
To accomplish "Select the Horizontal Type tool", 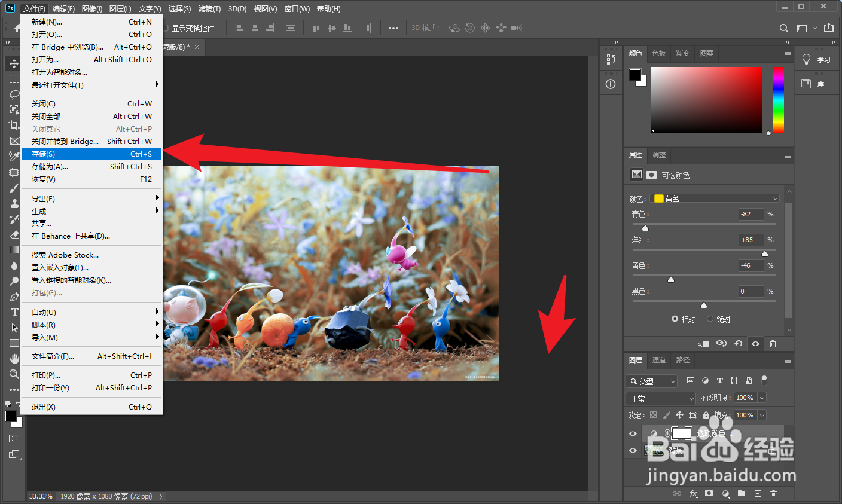I will (14, 312).
